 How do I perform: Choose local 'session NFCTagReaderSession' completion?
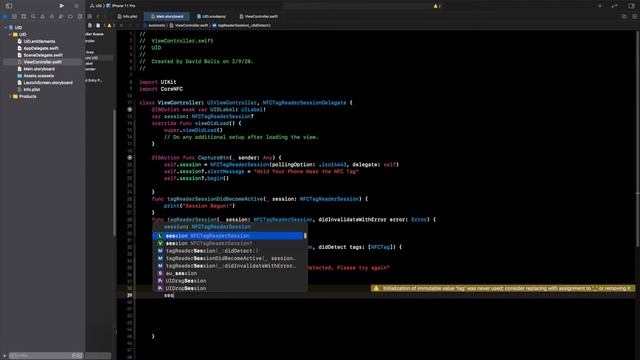[x=229, y=236]
